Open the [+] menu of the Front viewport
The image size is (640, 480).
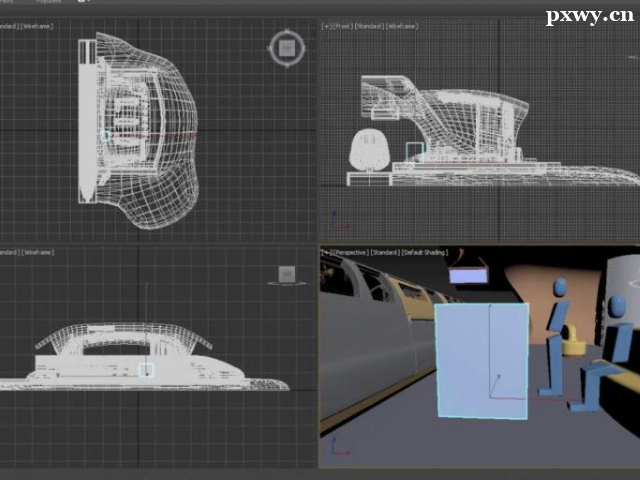[325, 25]
